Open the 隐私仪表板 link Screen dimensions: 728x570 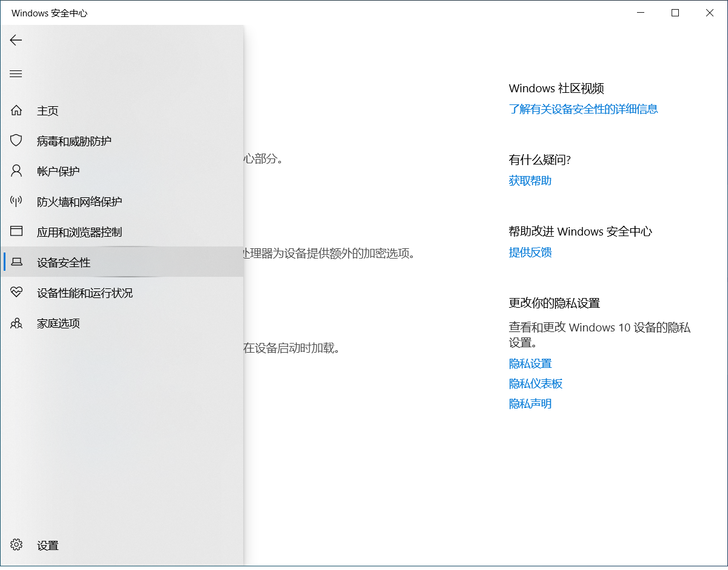[535, 384]
